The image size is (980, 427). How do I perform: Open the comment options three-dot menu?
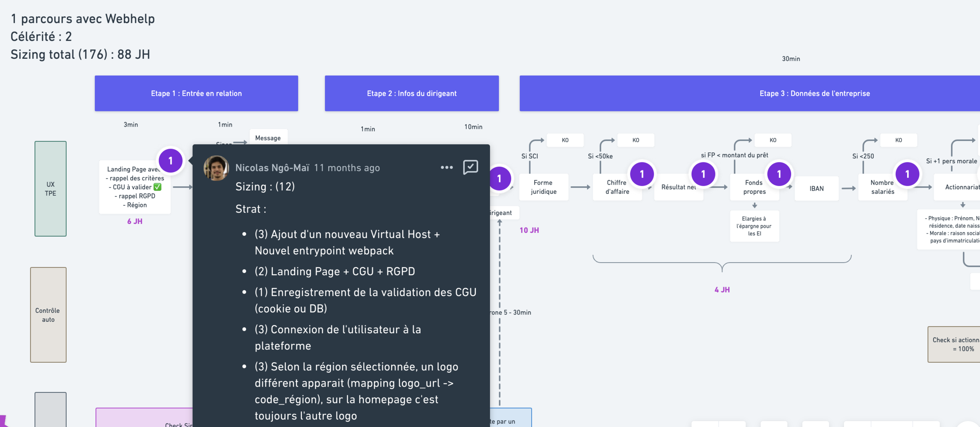pos(446,167)
